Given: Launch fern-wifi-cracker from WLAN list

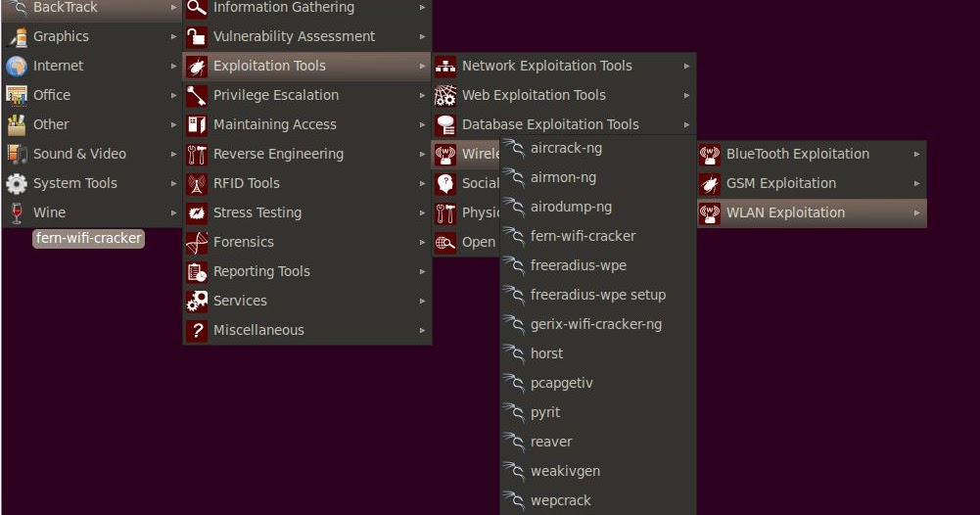Looking at the screenshot, I should pos(598,236).
